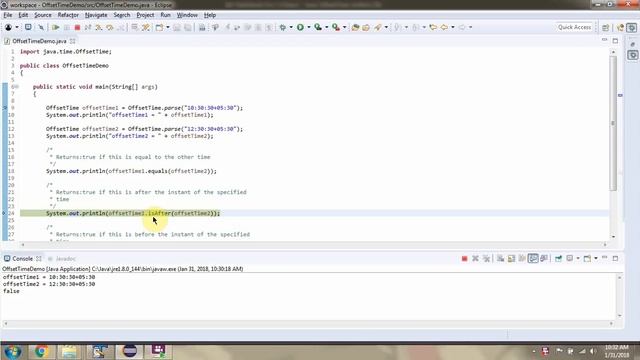Click Remove All Terminated Launches in Console
Viewport: 640px width, 360px height.
(486, 258)
